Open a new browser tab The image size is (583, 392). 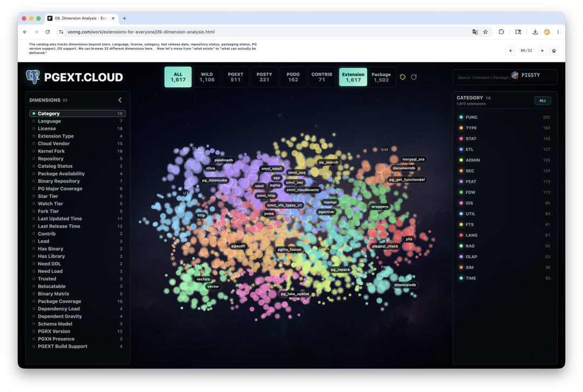[125, 18]
